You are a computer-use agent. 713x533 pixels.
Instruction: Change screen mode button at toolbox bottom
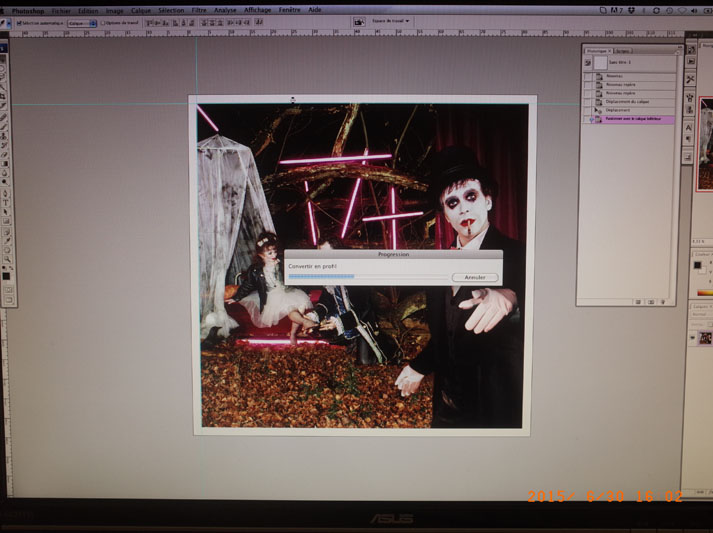point(9,299)
